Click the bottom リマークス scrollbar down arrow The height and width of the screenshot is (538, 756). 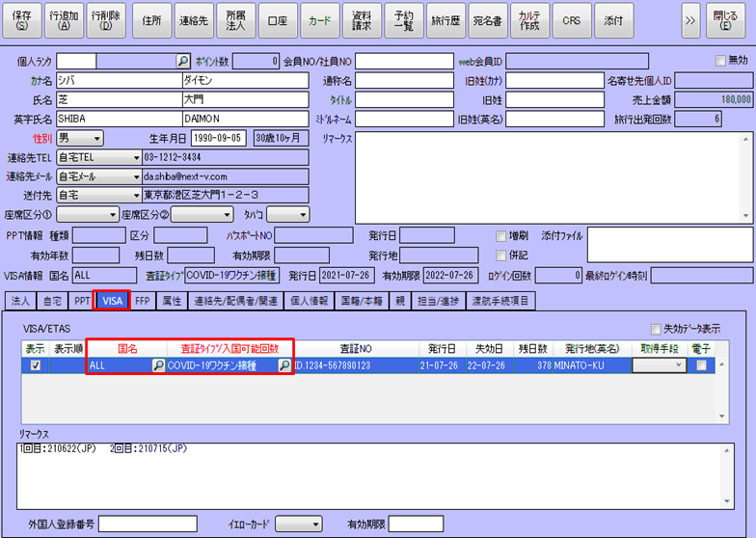click(x=727, y=501)
